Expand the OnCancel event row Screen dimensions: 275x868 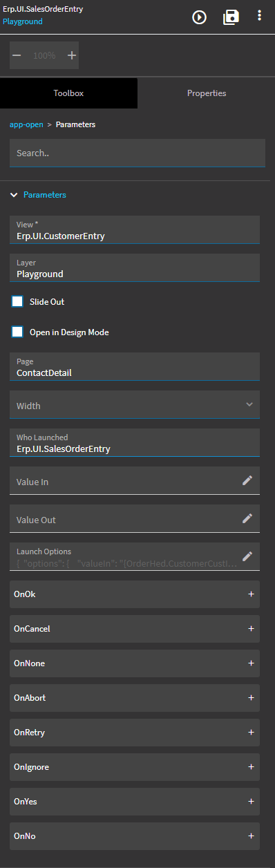coord(135,629)
